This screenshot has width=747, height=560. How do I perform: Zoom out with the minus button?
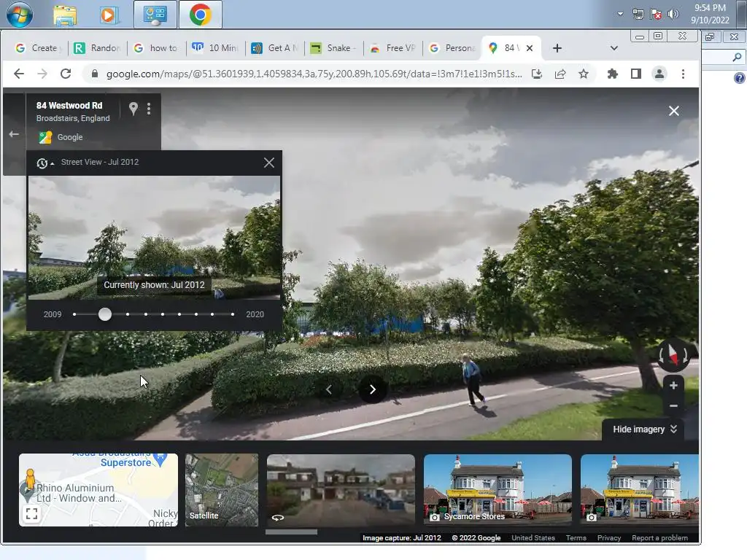pos(673,405)
